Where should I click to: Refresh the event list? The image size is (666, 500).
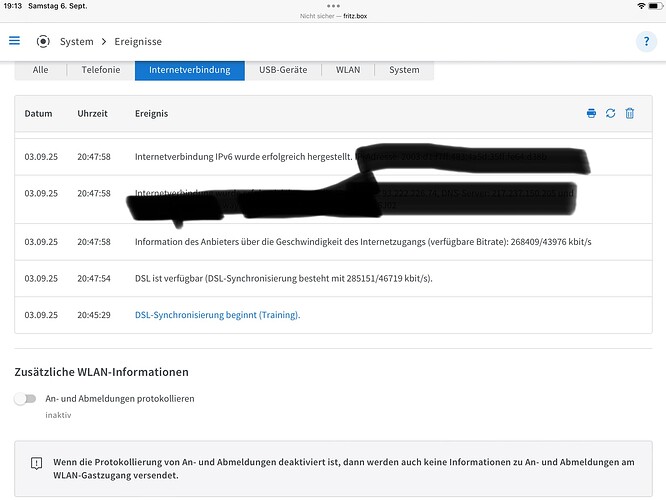(x=610, y=114)
